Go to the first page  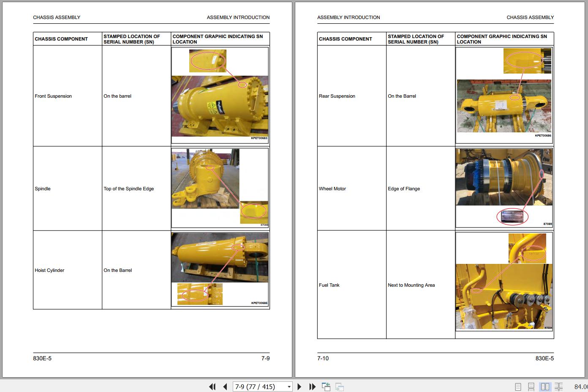coord(212,387)
